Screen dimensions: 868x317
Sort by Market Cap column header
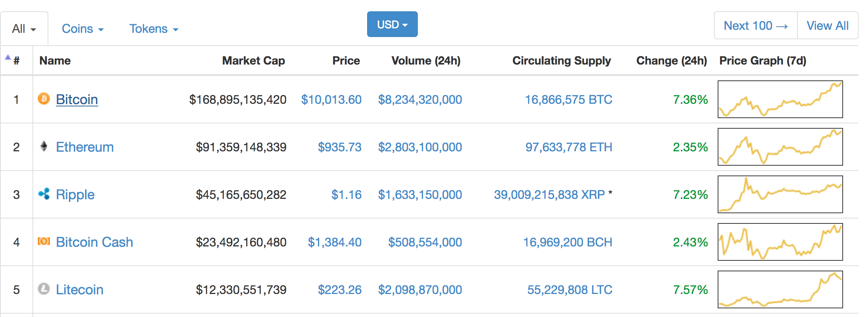[x=253, y=61]
